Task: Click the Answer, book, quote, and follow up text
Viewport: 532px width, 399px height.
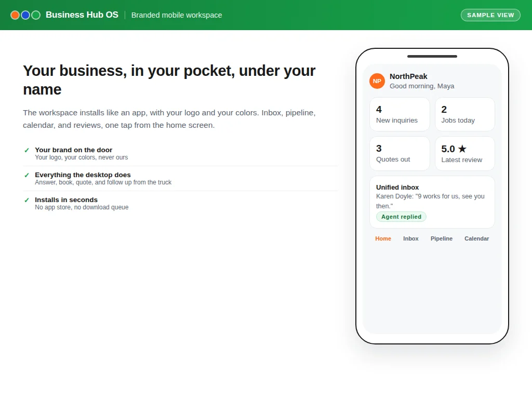Action: pyautogui.click(x=103, y=182)
